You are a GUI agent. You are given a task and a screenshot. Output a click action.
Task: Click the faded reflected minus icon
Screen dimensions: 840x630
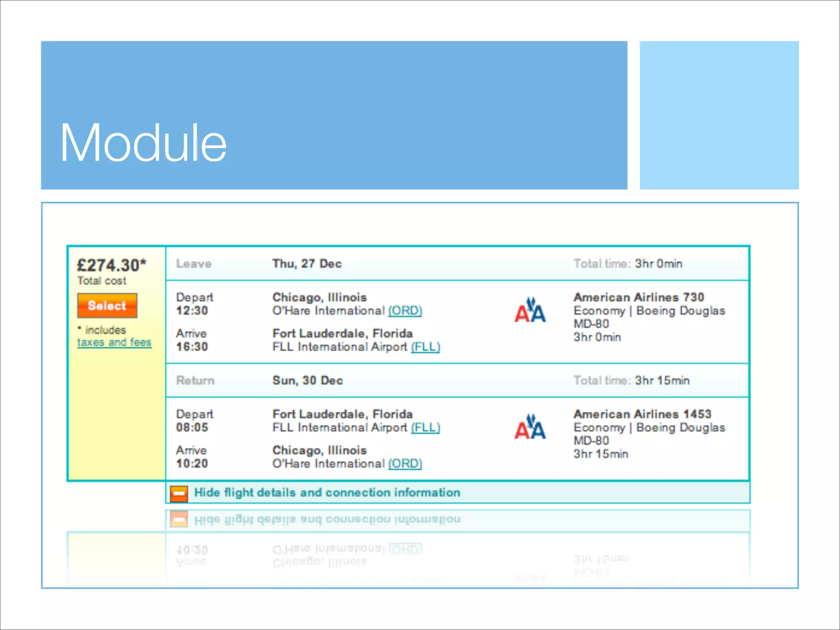[179, 519]
